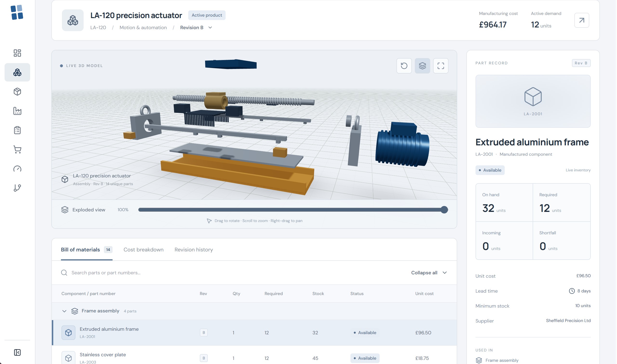Select the Extruded aluminium frame row
Viewport: 617px width, 364px height.
254,333
